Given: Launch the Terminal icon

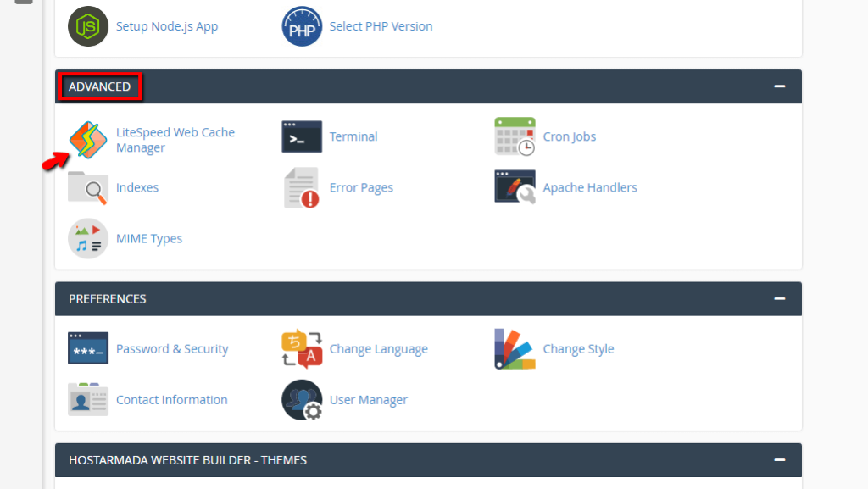Looking at the screenshot, I should [x=302, y=136].
